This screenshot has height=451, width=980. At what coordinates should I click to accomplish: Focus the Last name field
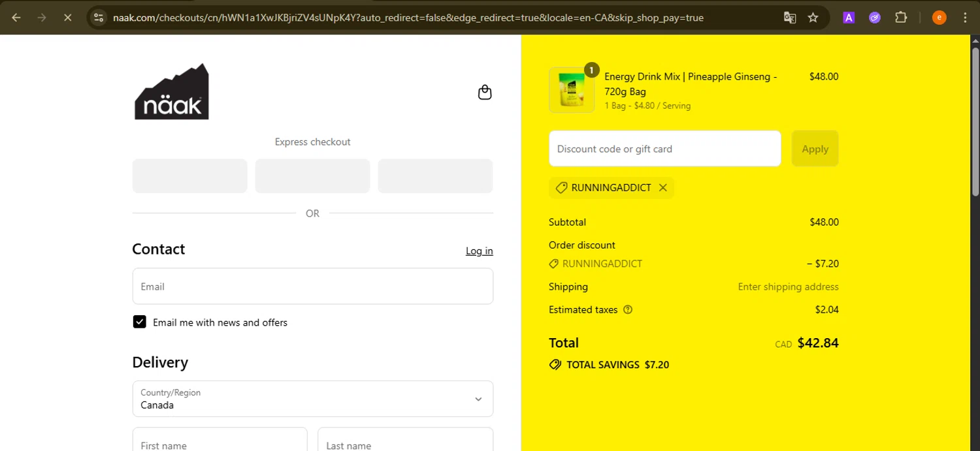pyautogui.click(x=405, y=440)
